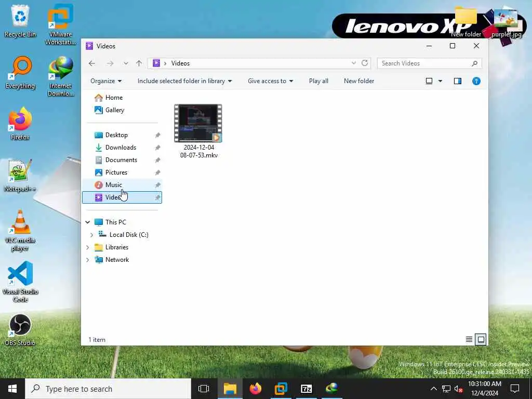Switch to details view in status bar

coord(469,339)
